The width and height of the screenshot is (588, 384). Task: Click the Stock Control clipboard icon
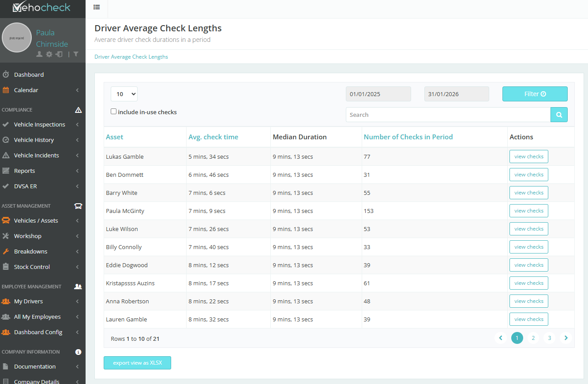(x=6, y=267)
